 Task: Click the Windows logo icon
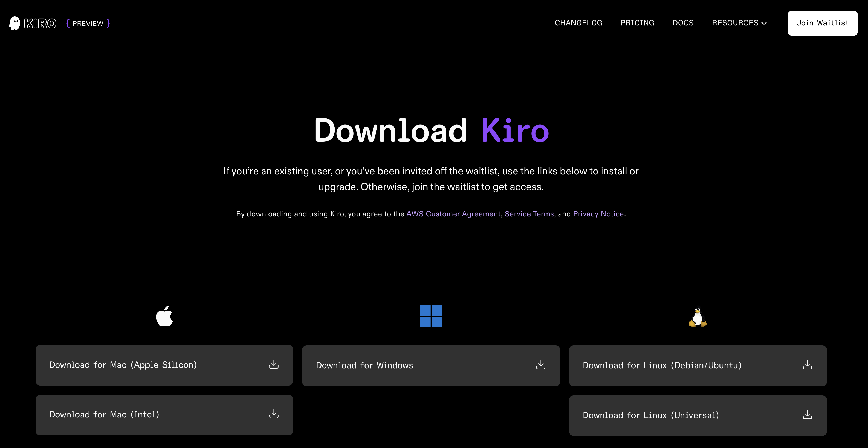click(x=431, y=316)
